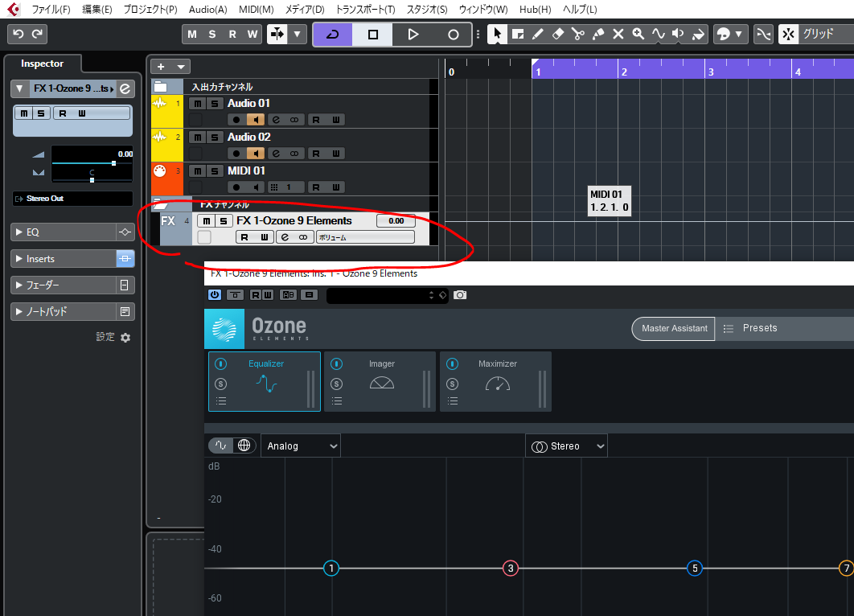This screenshot has width=854, height=616.
Task: Open Inspector settings gear
Action: [125, 338]
